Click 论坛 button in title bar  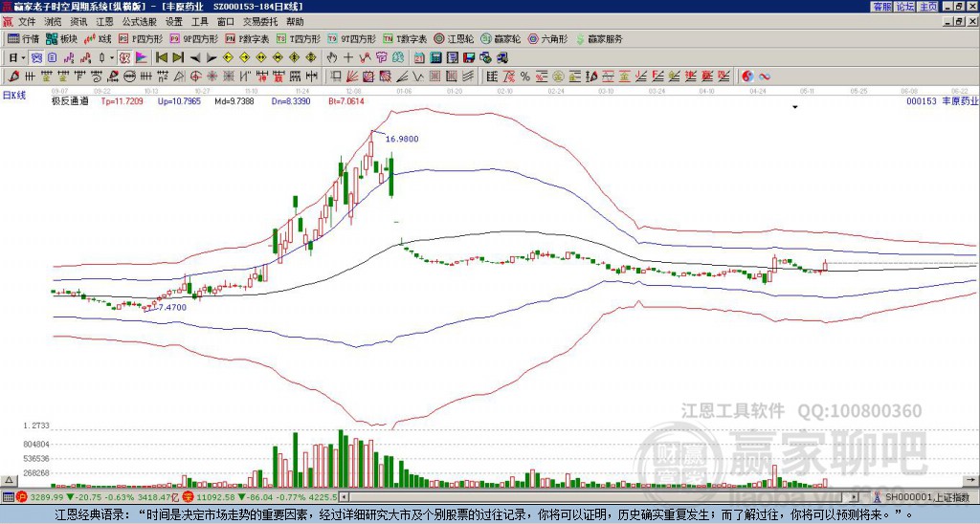coord(905,7)
